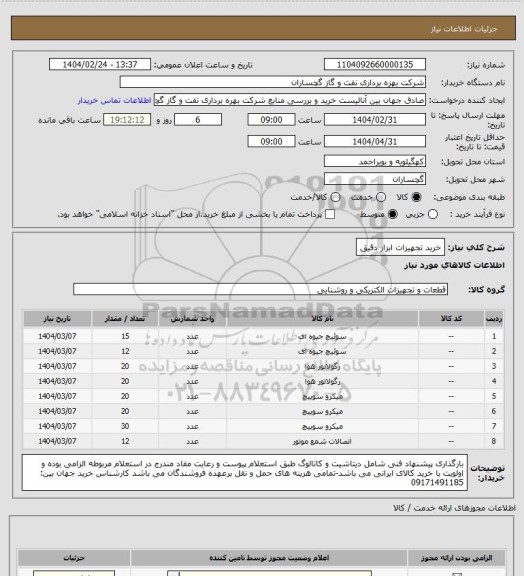Image resolution: width=524 pixels, height=576 pixels.
Task: Click the الزامی بودن ارائه مجوز column header
Action: [x=456, y=558]
